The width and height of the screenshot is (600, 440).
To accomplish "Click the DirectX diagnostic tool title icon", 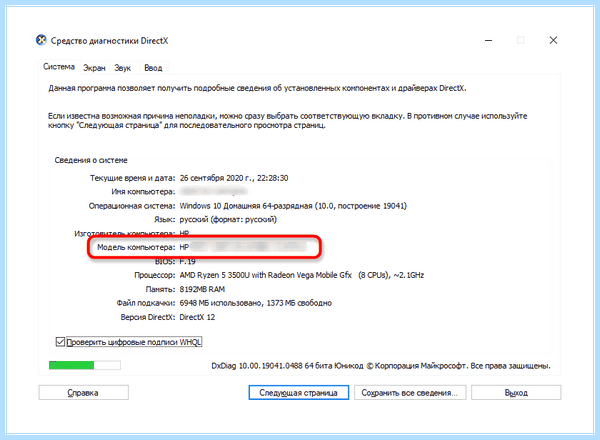I will [x=41, y=40].
